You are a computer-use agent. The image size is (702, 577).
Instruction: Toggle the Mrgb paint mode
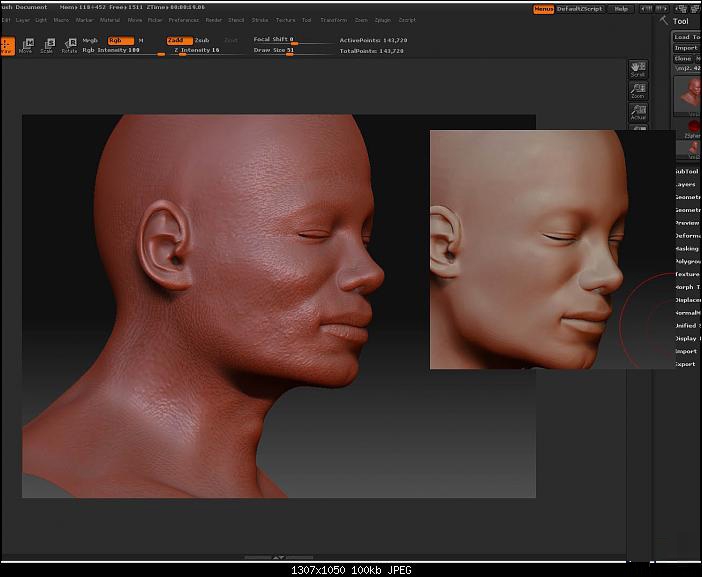point(90,40)
